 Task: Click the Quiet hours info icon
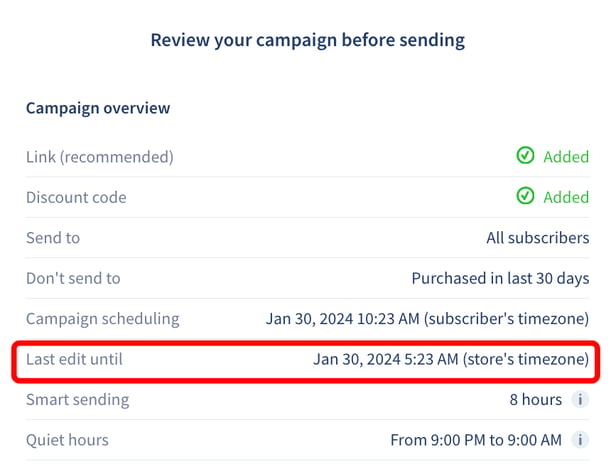click(580, 440)
